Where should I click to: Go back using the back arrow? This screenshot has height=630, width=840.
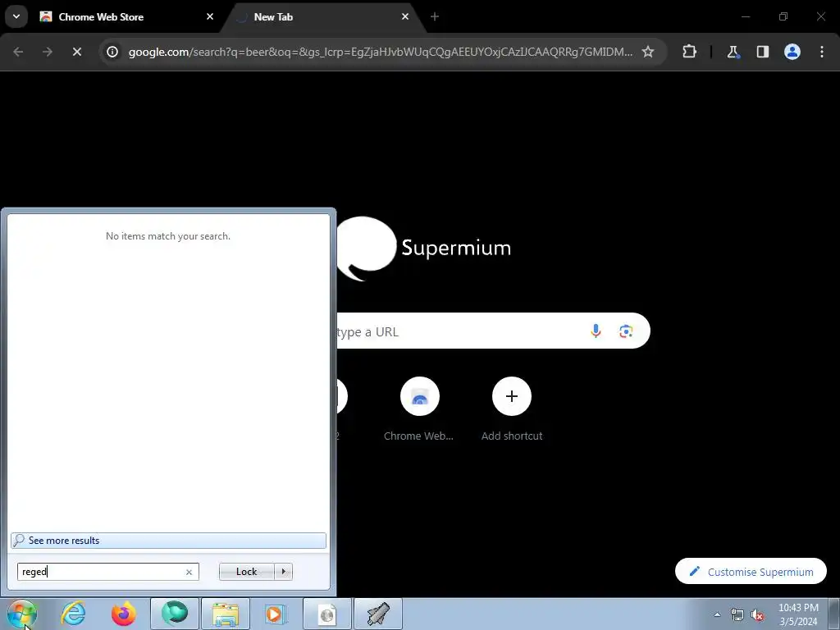point(18,52)
